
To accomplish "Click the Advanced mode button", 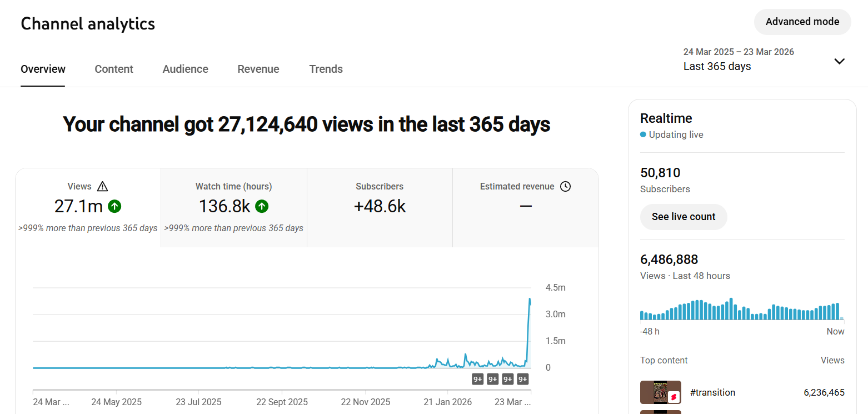I will [x=802, y=22].
